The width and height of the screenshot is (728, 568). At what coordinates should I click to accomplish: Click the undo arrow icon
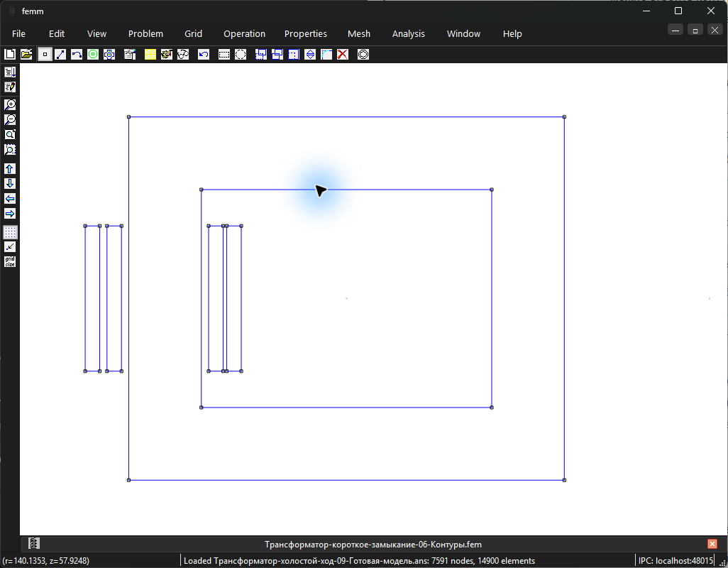[x=204, y=55]
